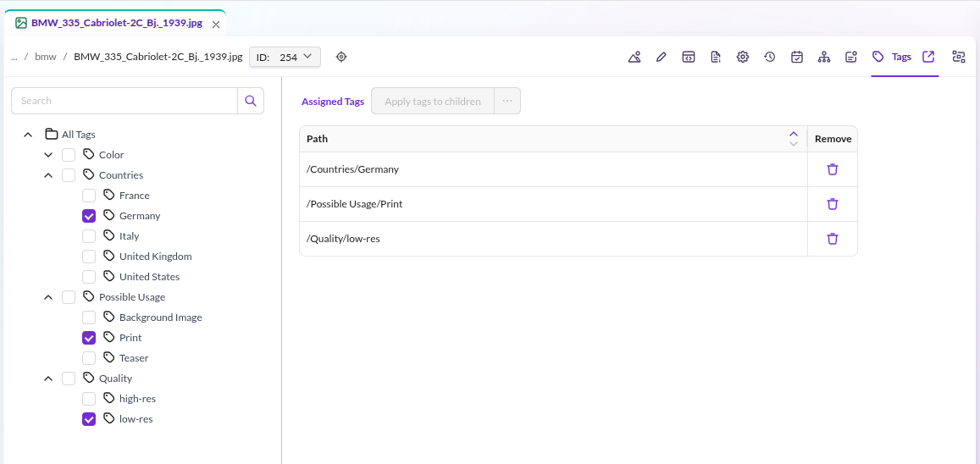Select the Teaser tag label
This screenshot has width=980, height=464.
pos(134,358)
